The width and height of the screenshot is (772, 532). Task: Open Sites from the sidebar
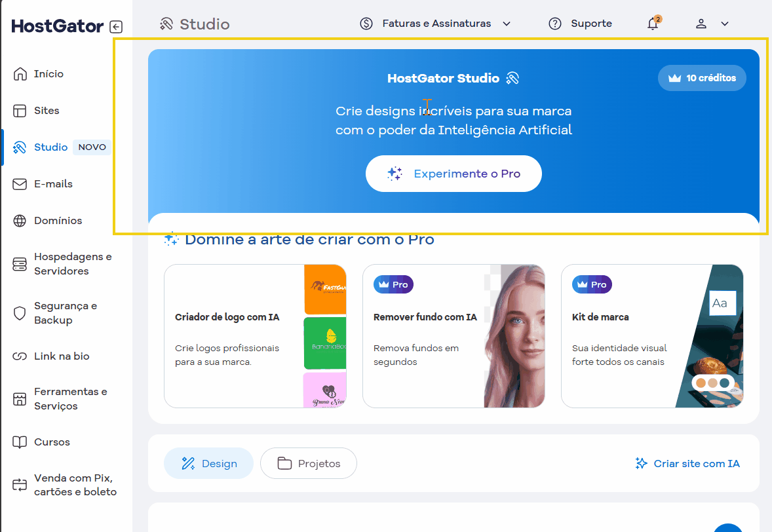coord(47,111)
